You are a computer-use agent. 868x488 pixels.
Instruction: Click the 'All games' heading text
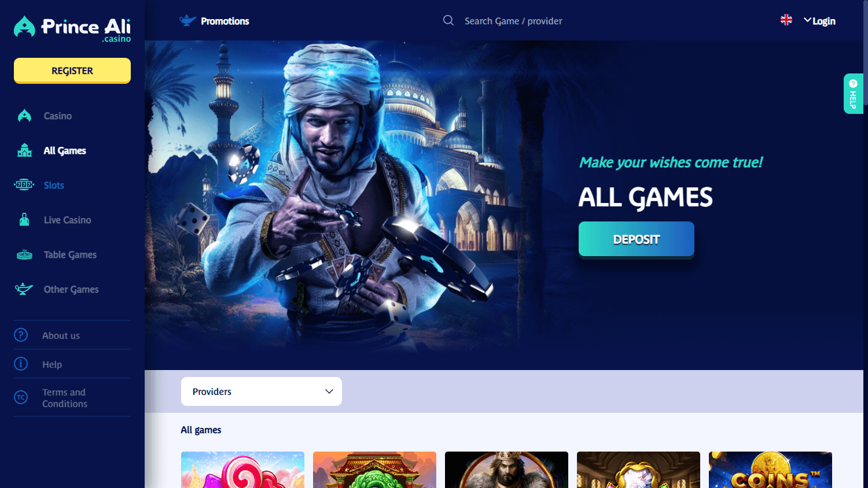pyautogui.click(x=201, y=430)
